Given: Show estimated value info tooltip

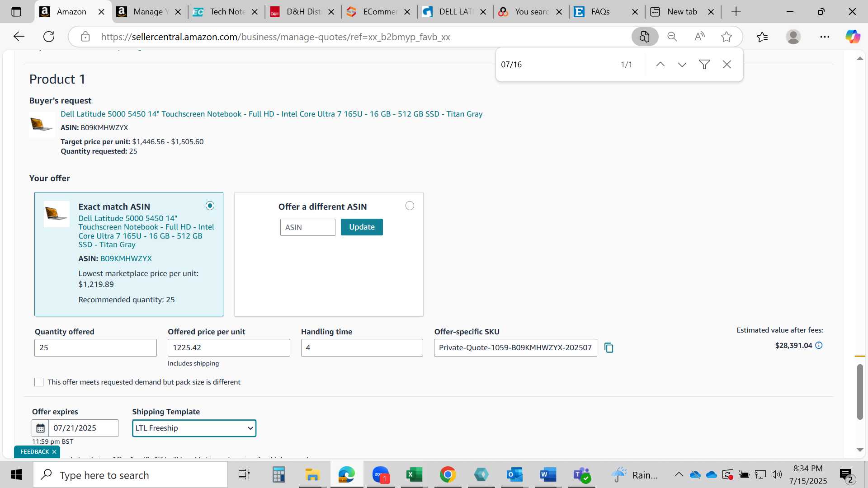Looking at the screenshot, I should coord(819,345).
